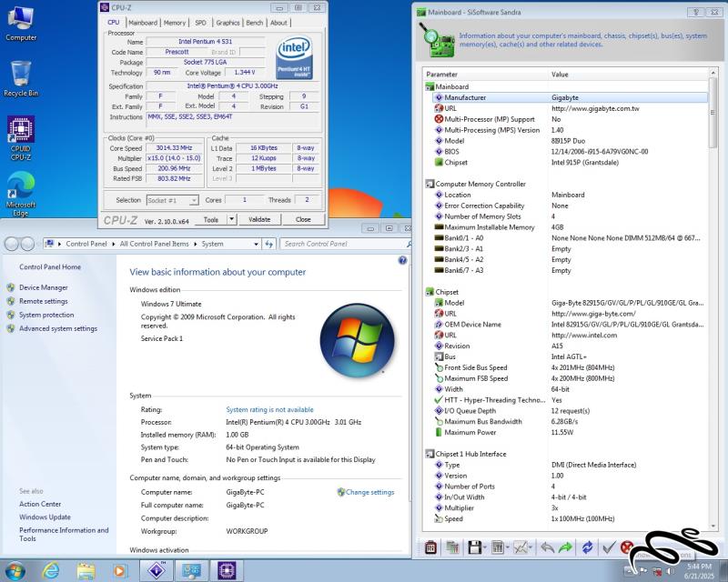The image size is (728, 582).
Task: Select the Recycle Bin desktop icon
Action: pyautogui.click(x=21, y=79)
